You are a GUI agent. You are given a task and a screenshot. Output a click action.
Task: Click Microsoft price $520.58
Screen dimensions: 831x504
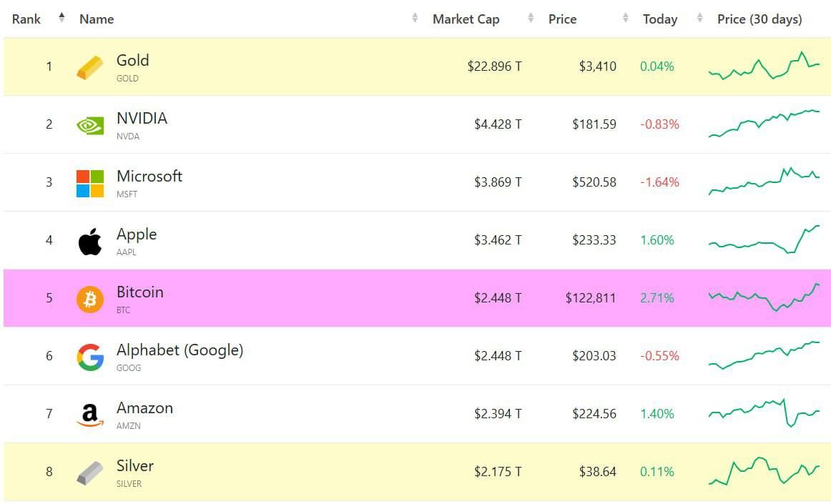(x=594, y=182)
